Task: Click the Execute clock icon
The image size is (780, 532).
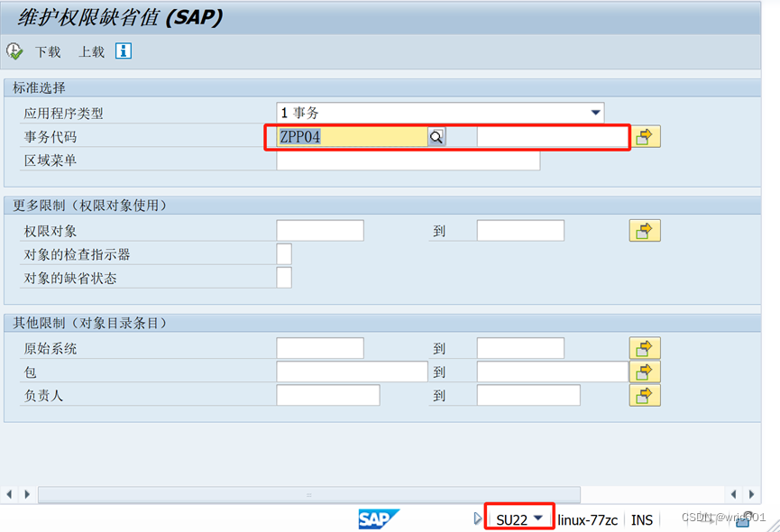Action: click(14, 50)
